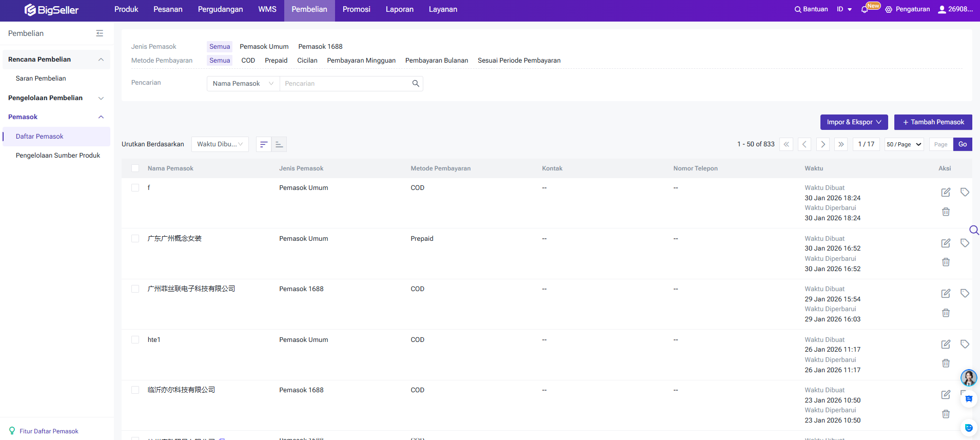Tick the select-all checkbox in table header

coord(135,168)
